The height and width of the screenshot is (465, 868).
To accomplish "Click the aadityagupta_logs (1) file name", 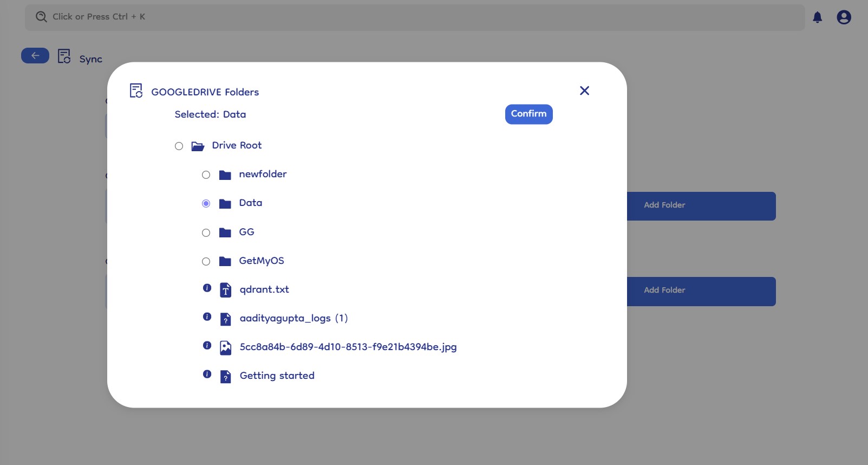I will point(293,318).
